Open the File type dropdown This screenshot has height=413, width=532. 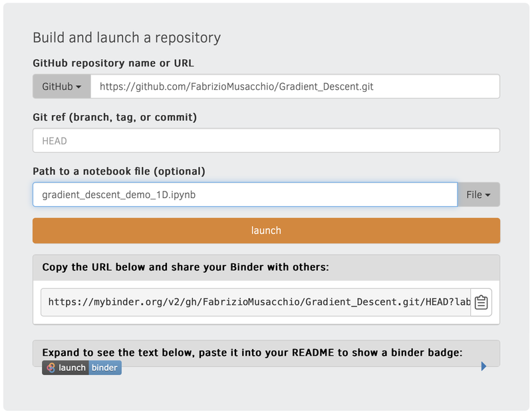click(478, 194)
